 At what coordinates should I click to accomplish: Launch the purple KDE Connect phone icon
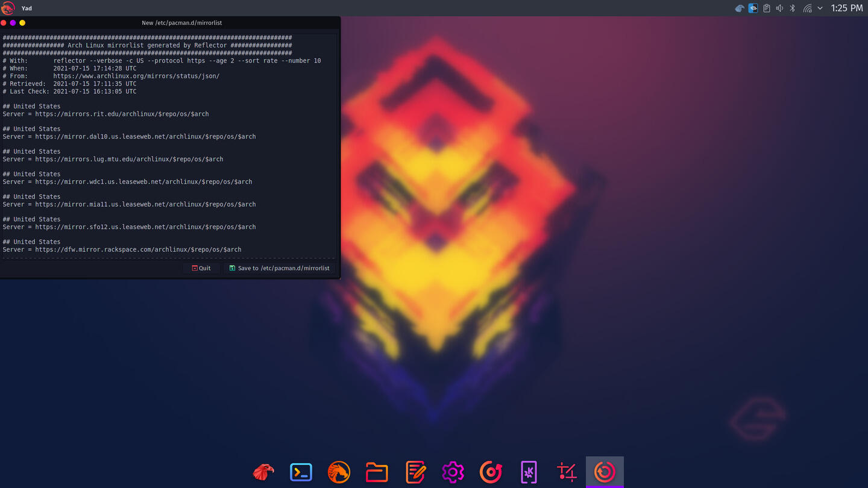[x=529, y=472]
